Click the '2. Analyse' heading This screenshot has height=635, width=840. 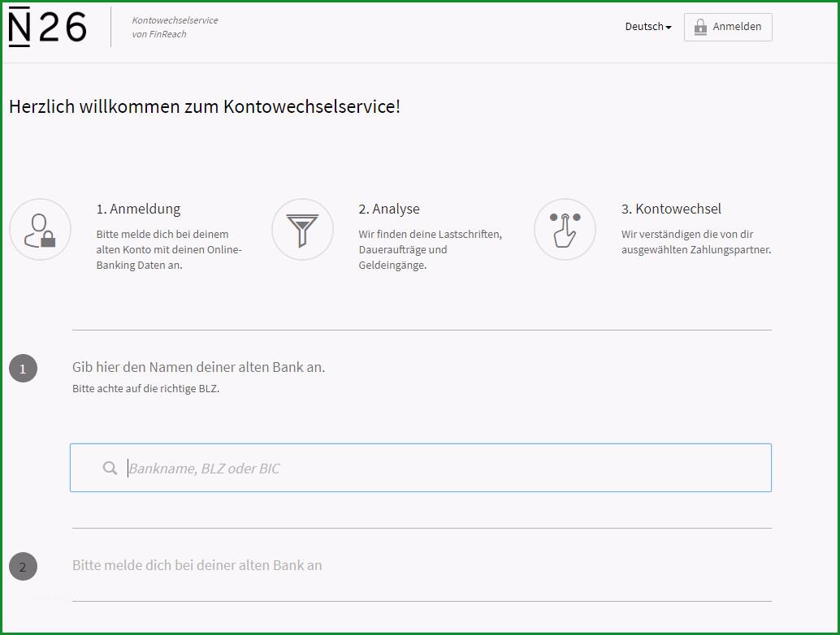coord(389,209)
